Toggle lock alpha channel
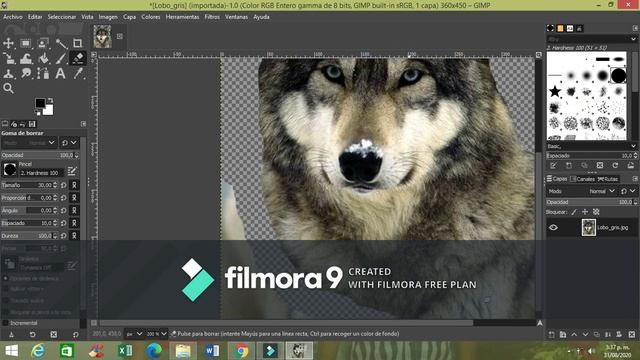640x360 pixels. (x=596, y=212)
